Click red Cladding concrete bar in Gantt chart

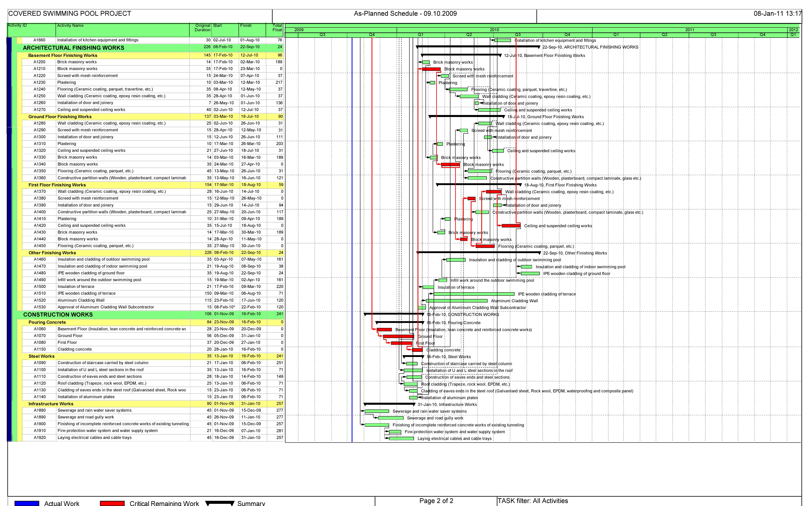point(417,350)
